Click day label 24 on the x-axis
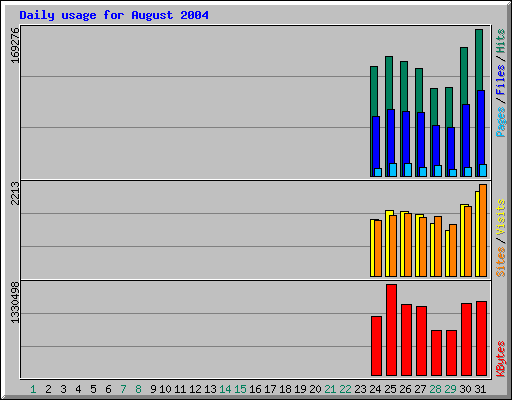This screenshot has width=512, height=400. (375, 389)
